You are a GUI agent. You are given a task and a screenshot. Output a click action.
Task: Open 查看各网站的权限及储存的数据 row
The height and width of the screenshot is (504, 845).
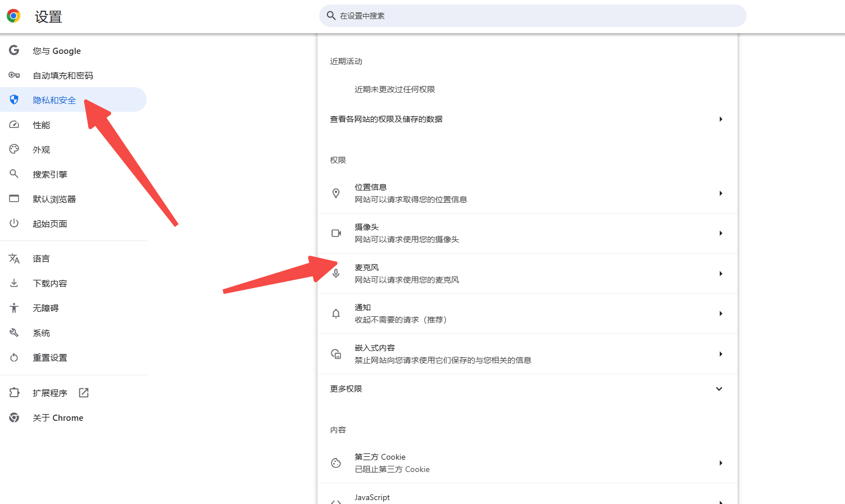point(527,119)
